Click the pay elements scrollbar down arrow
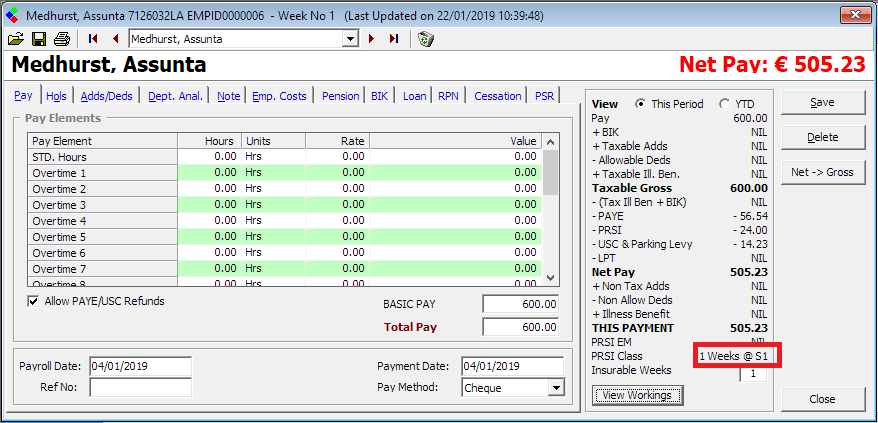This screenshot has height=423, width=878. click(x=550, y=277)
